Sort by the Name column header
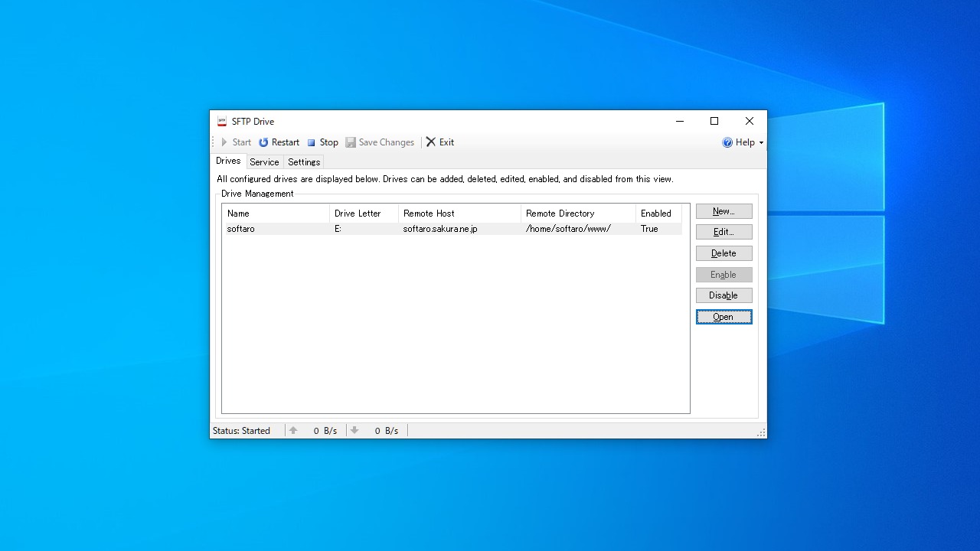Image resolution: width=980 pixels, height=551 pixels. (x=276, y=214)
